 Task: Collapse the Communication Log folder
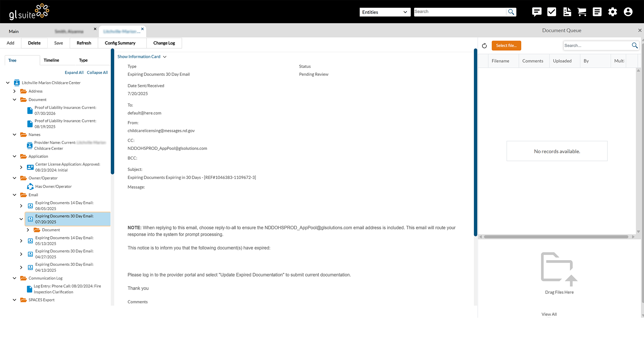coord(14,278)
